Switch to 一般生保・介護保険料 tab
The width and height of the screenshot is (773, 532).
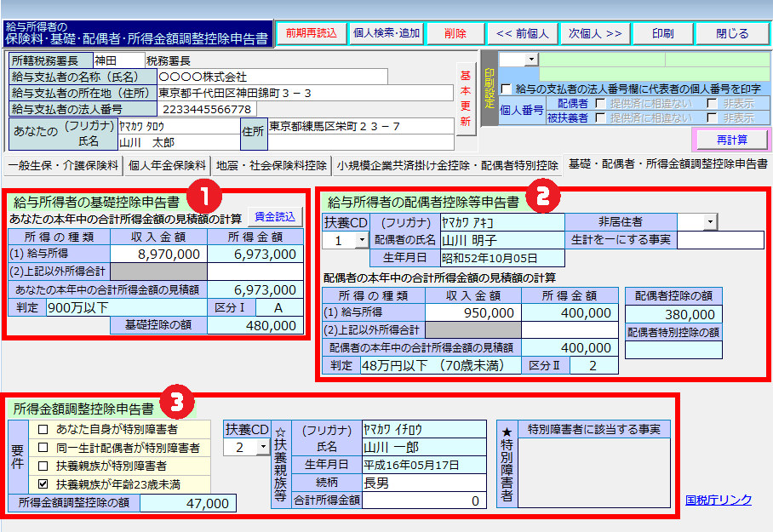[x=64, y=164]
